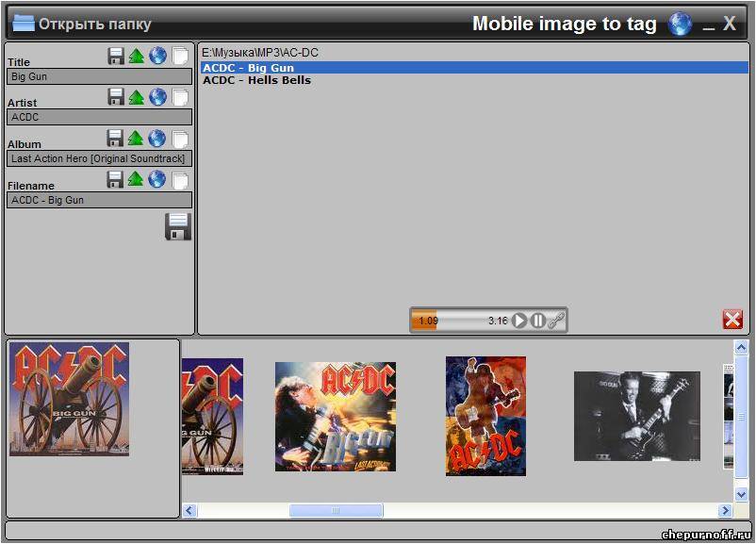Click into the Album field Last Action Hero
The width and height of the screenshot is (756, 544).
[99, 158]
